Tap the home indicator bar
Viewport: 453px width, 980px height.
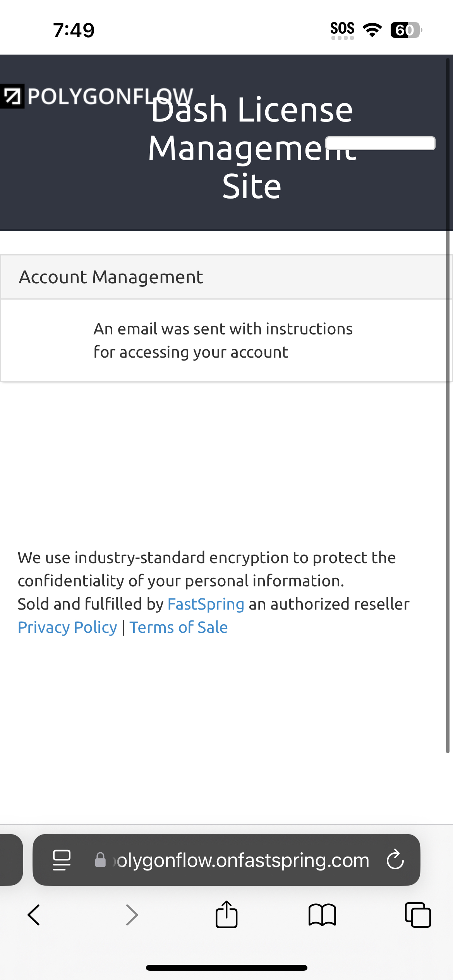(226, 968)
